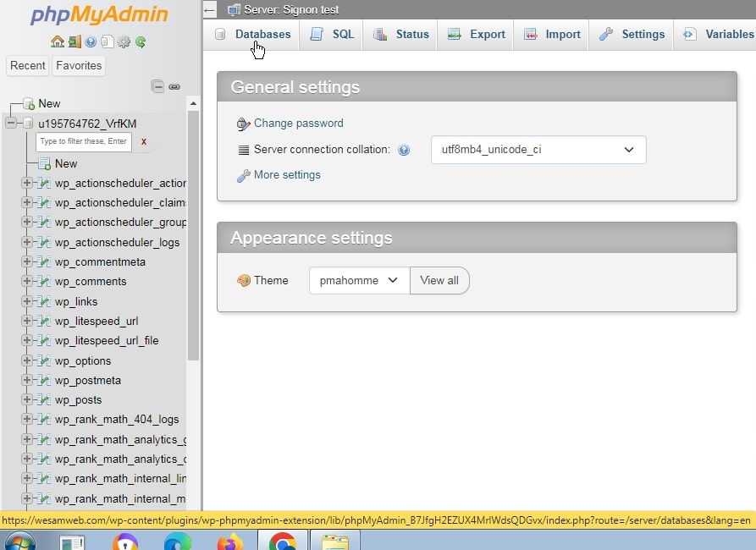
Task: Click More settings link
Action: click(287, 175)
